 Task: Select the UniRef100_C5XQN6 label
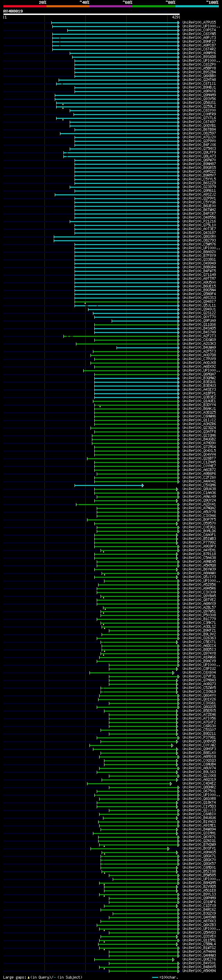(199, 485)
